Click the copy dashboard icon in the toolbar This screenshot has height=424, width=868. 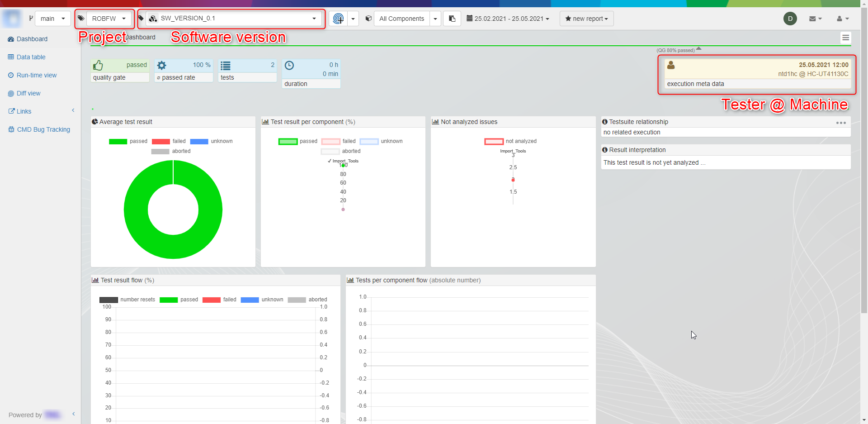[x=452, y=19]
